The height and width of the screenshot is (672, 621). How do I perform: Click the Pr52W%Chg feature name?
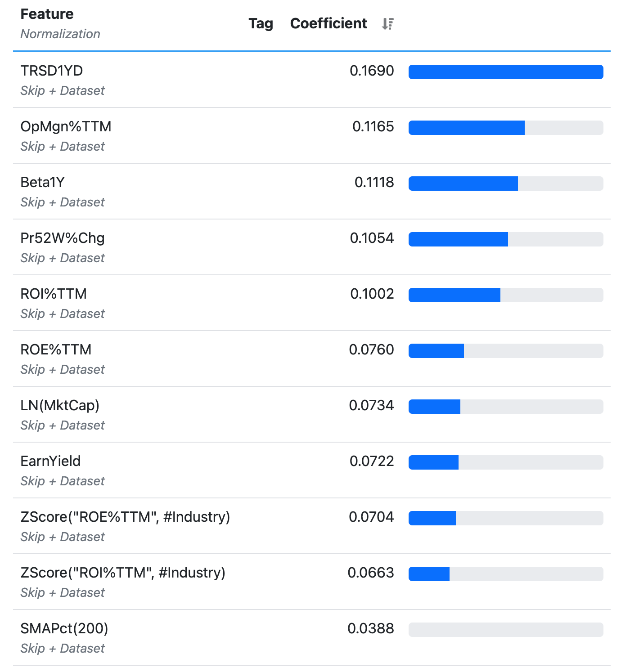click(x=63, y=238)
